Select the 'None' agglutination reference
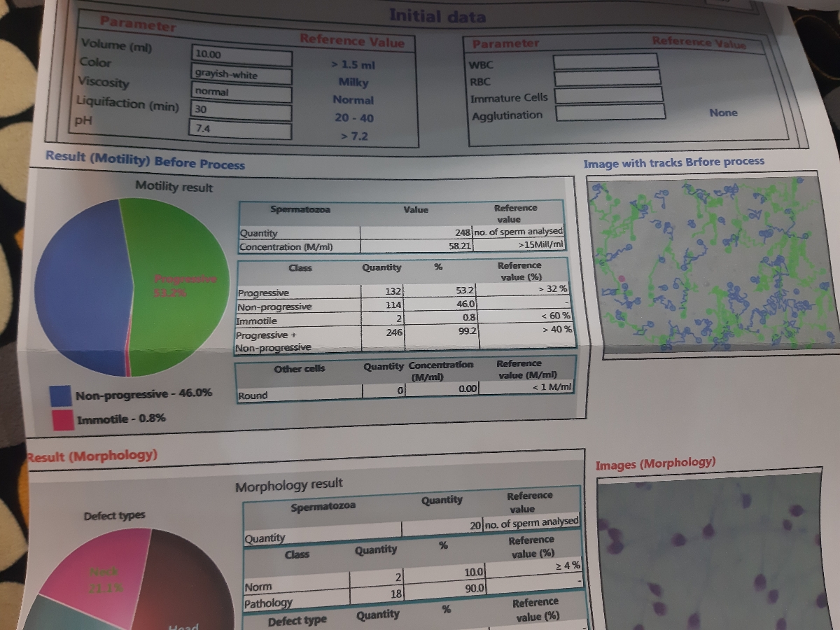This screenshot has height=630, width=840. coord(723,113)
